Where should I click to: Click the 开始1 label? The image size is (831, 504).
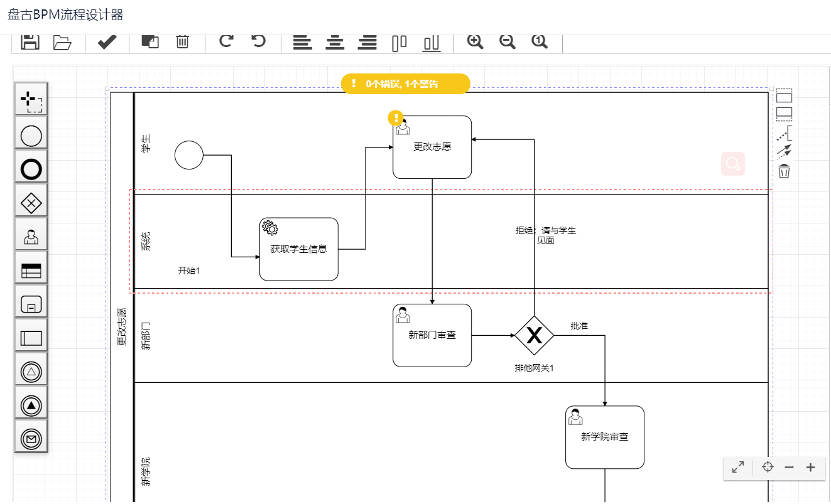tap(189, 271)
